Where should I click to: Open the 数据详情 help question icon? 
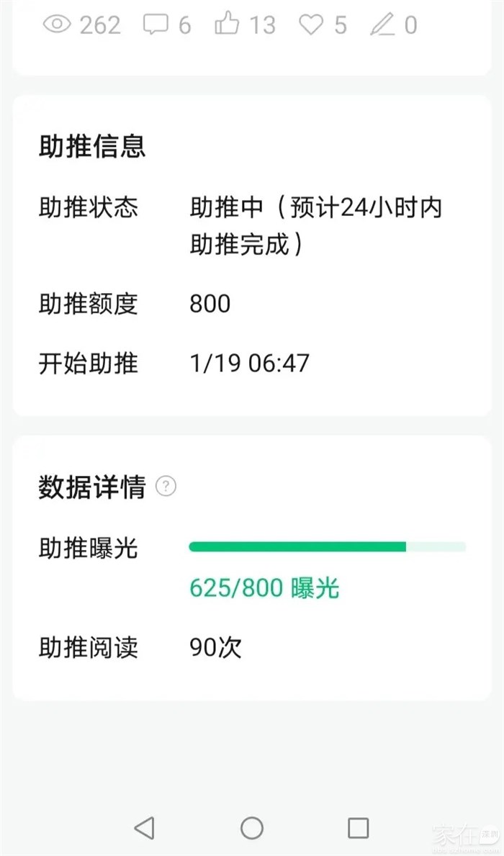(166, 487)
